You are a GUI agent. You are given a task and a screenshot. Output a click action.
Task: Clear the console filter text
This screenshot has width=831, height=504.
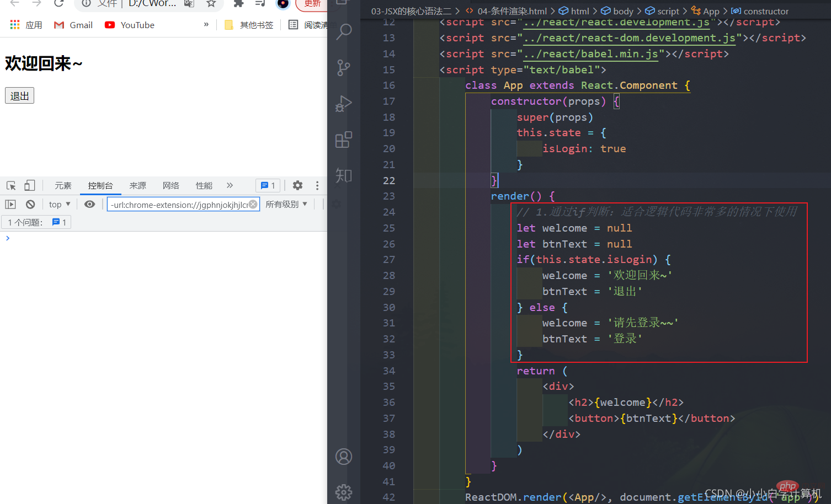pyautogui.click(x=253, y=204)
